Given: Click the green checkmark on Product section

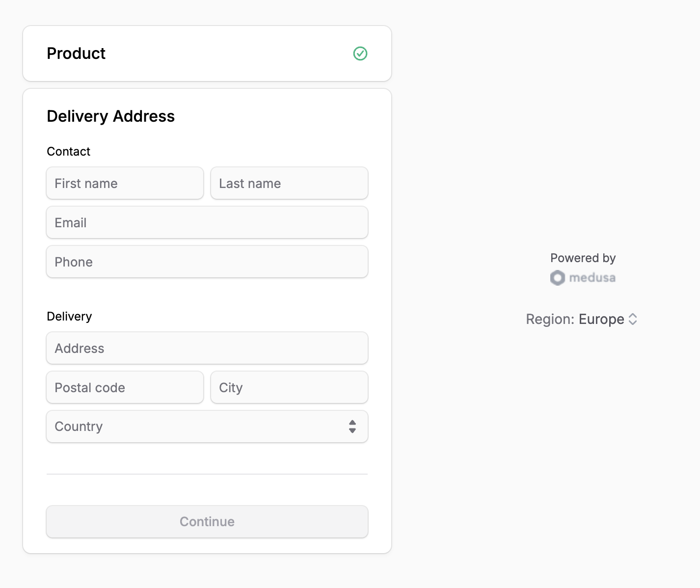Looking at the screenshot, I should tap(360, 53).
